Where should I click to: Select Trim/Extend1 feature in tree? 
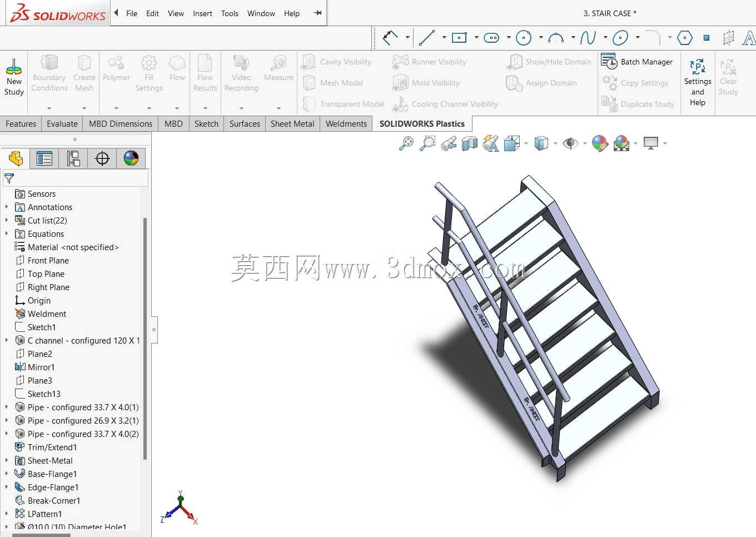click(52, 447)
